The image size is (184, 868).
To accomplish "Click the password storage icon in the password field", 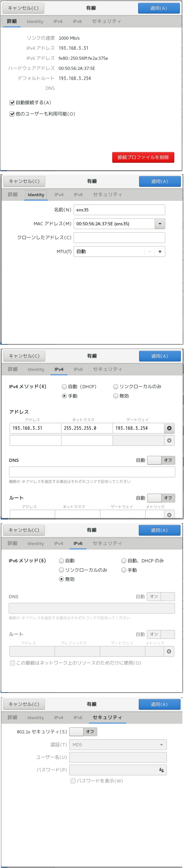I will 161,770.
